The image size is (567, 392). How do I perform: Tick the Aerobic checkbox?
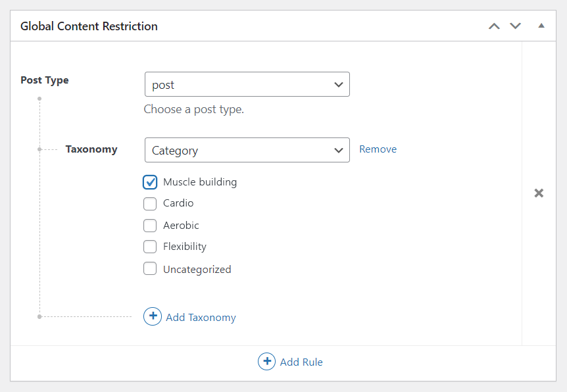[150, 226]
